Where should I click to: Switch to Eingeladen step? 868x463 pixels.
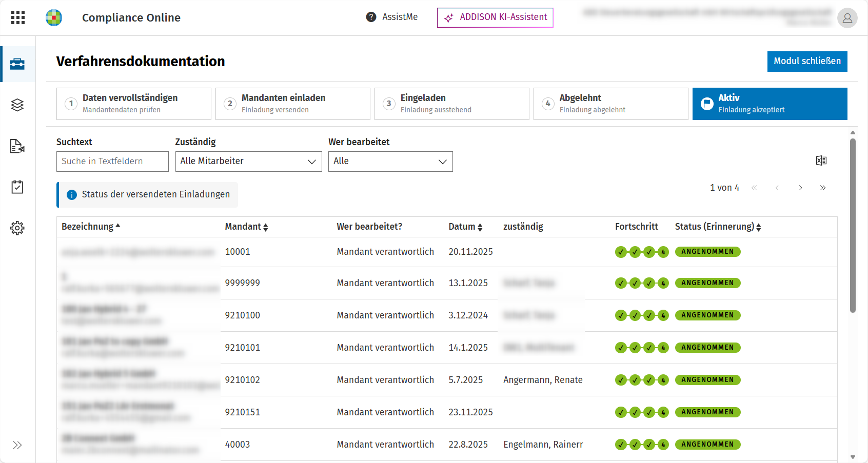pyautogui.click(x=452, y=104)
